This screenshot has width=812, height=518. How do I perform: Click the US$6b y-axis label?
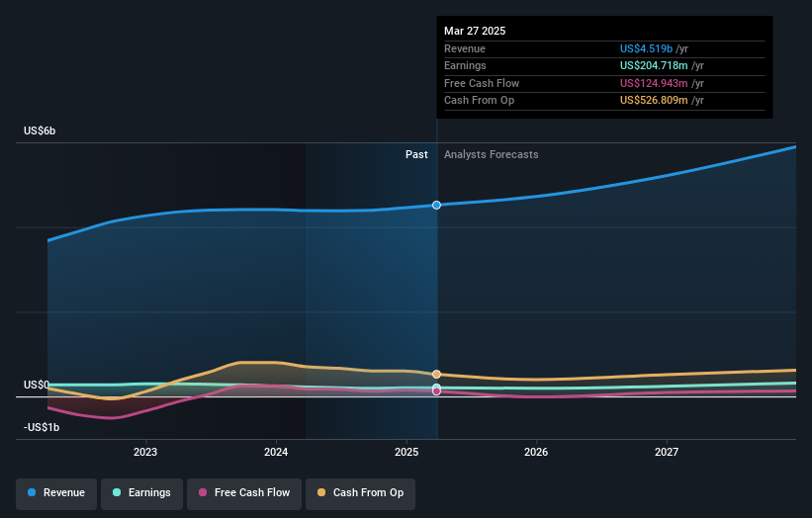click(x=40, y=130)
